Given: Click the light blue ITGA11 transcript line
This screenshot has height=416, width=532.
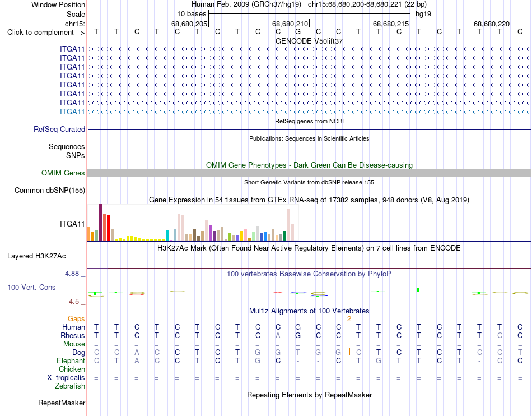Looking at the screenshot, I should click(x=309, y=112).
